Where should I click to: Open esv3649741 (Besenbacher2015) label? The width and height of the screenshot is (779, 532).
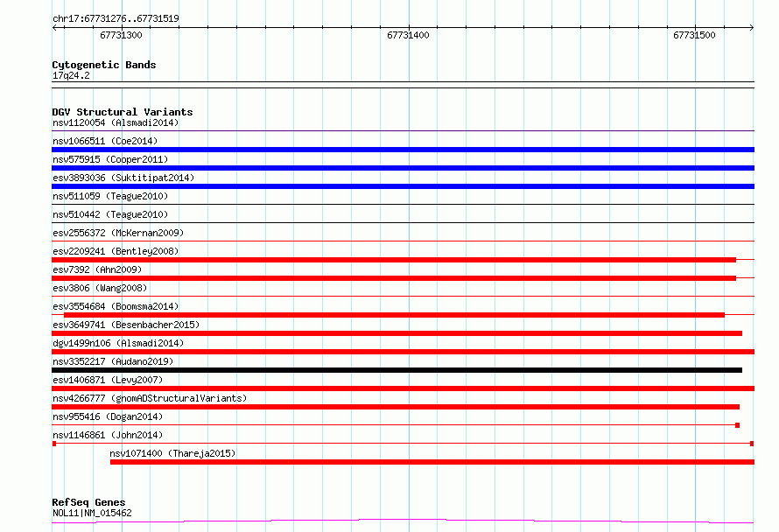coord(126,325)
